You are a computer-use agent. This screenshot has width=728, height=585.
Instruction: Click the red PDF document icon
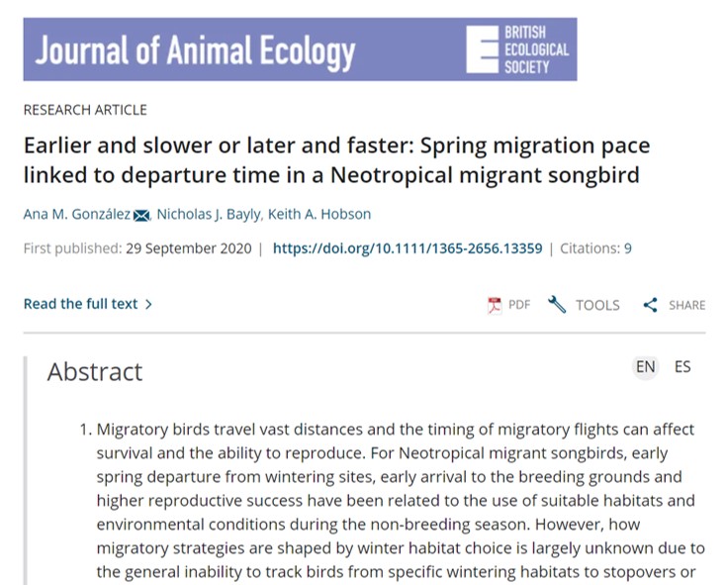(x=495, y=305)
